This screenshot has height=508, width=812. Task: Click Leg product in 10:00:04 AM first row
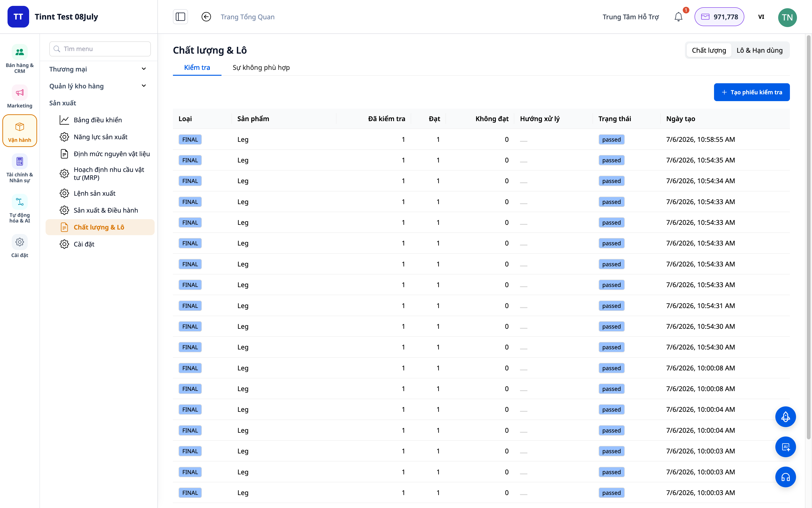pos(243,409)
